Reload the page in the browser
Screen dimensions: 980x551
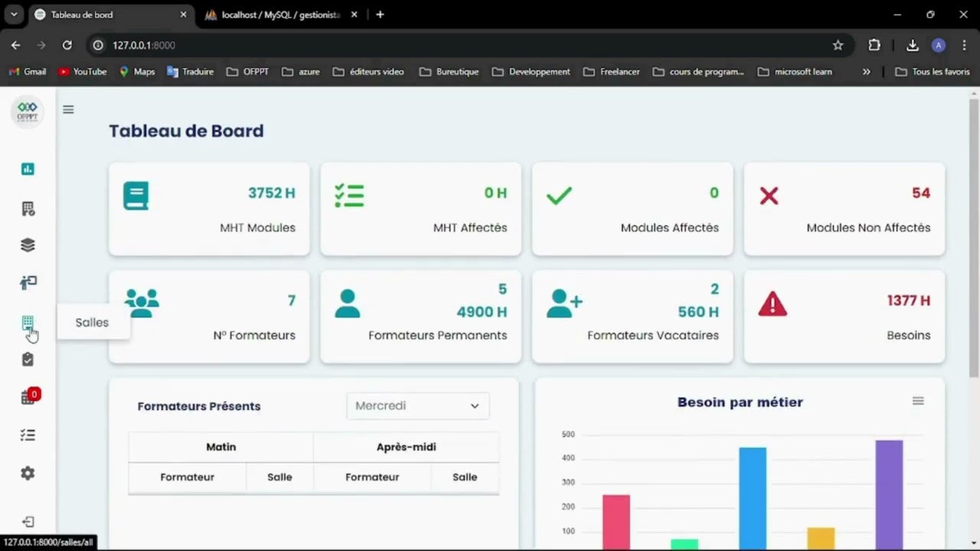[x=67, y=45]
